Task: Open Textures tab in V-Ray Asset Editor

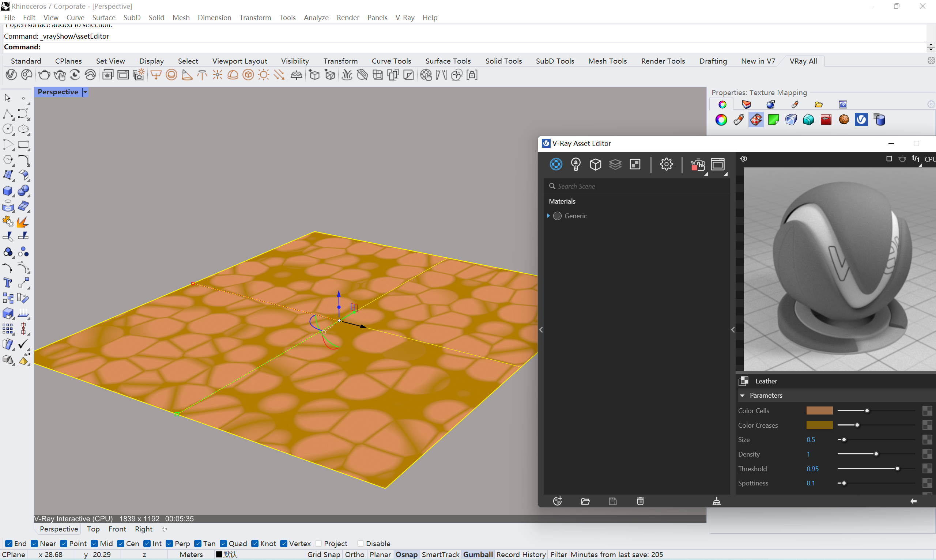Action: (635, 164)
